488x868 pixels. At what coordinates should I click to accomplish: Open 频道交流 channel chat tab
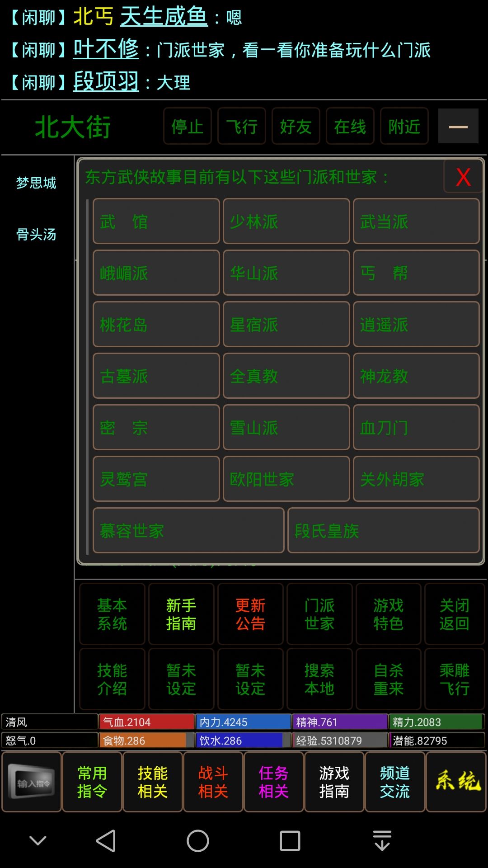(x=395, y=782)
